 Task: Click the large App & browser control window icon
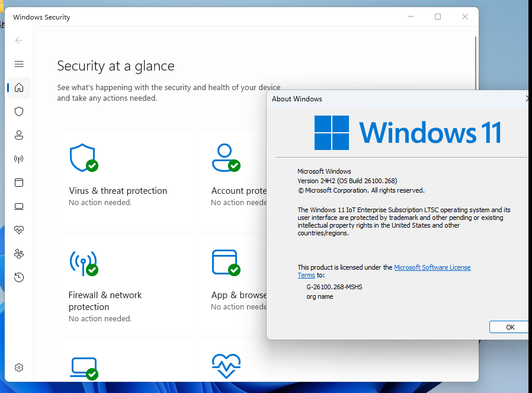(226, 263)
